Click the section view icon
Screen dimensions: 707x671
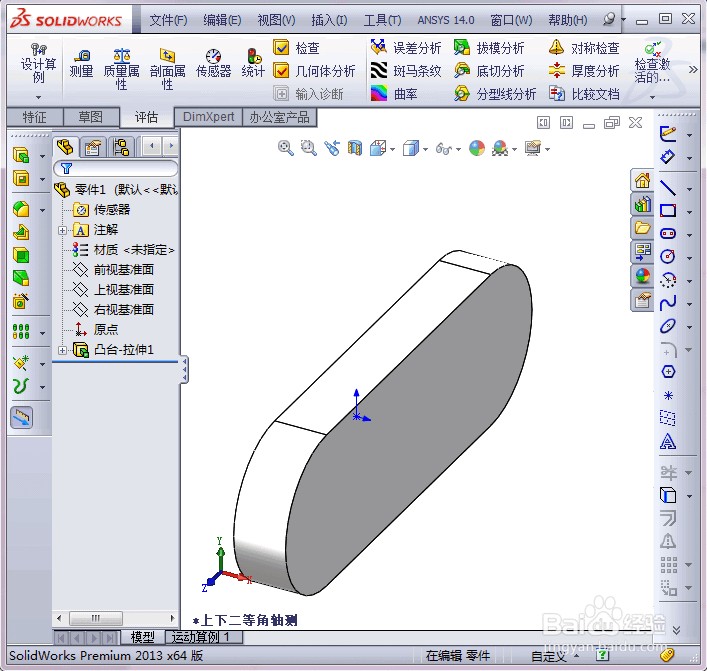pyautogui.click(x=355, y=148)
